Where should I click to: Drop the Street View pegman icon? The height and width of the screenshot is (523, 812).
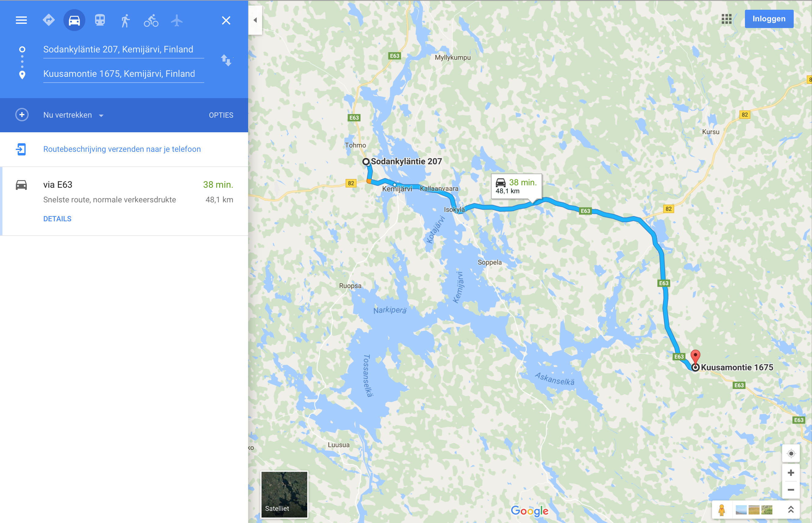pyautogui.click(x=722, y=509)
